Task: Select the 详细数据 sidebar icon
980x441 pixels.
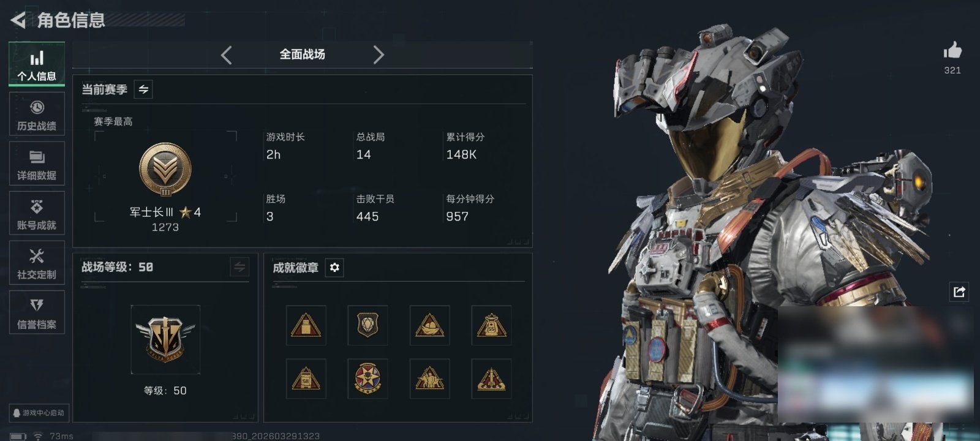Action: [x=37, y=164]
